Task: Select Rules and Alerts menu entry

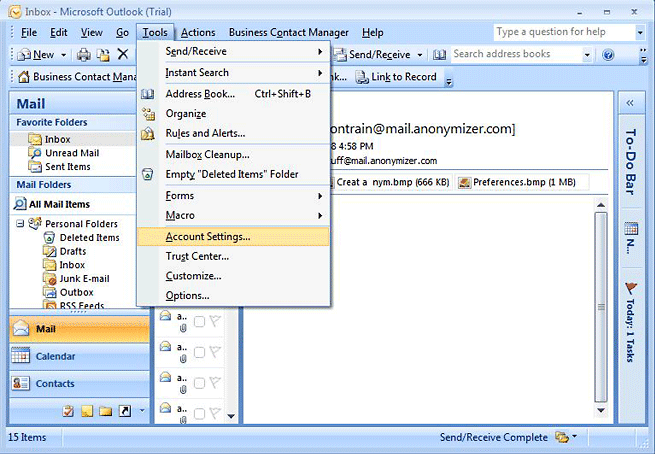Action: pos(205,133)
